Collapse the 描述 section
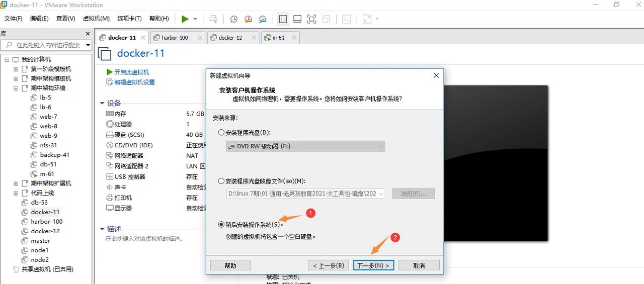Viewport: 644px width, 284px height. (102, 229)
